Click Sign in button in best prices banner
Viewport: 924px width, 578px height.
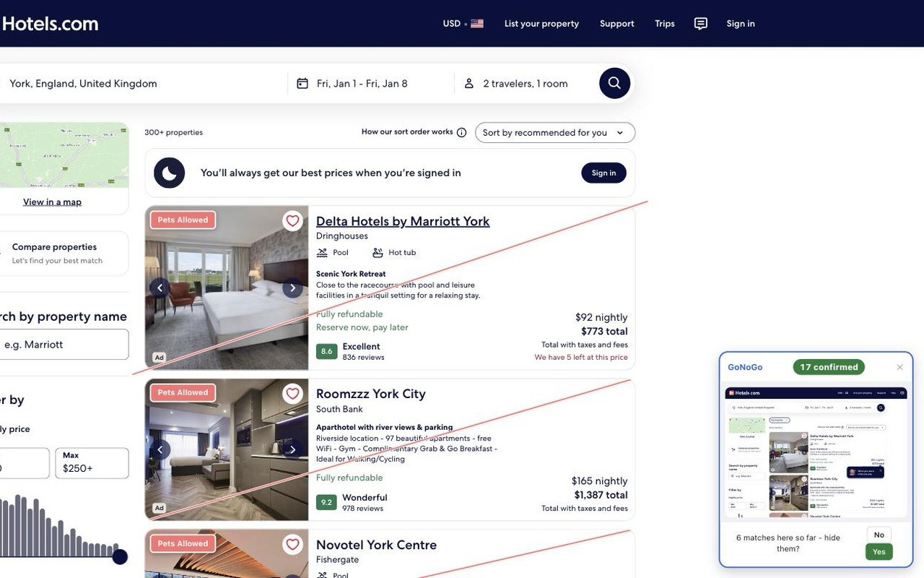click(603, 173)
